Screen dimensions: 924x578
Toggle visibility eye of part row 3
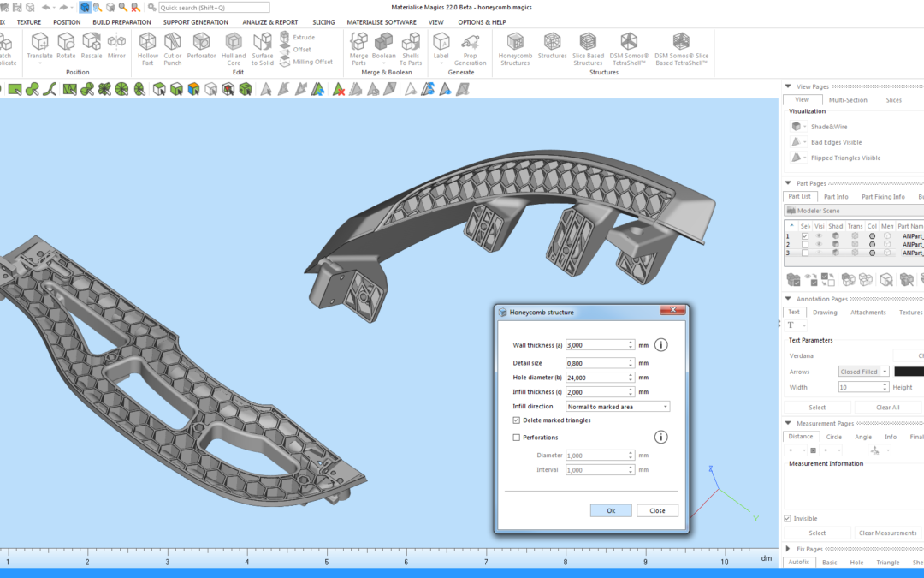[819, 253]
